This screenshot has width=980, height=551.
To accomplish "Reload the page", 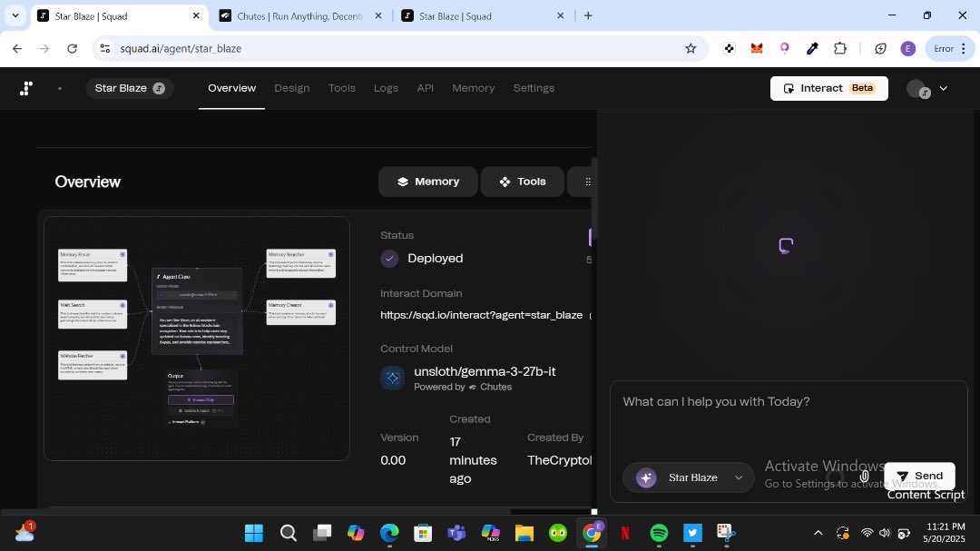I will 72,48.
